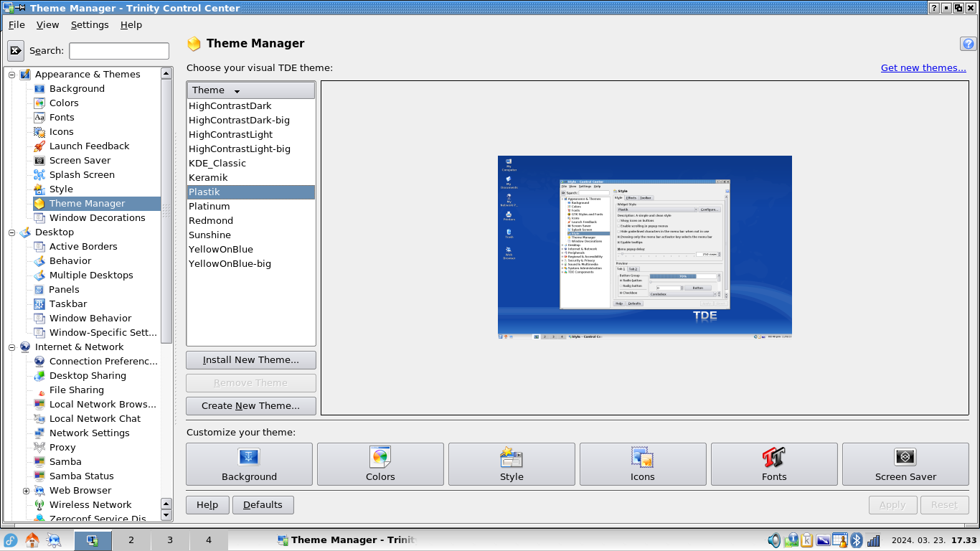Switch to virtual desktop 2
The image size is (980, 551).
point(131,540)
